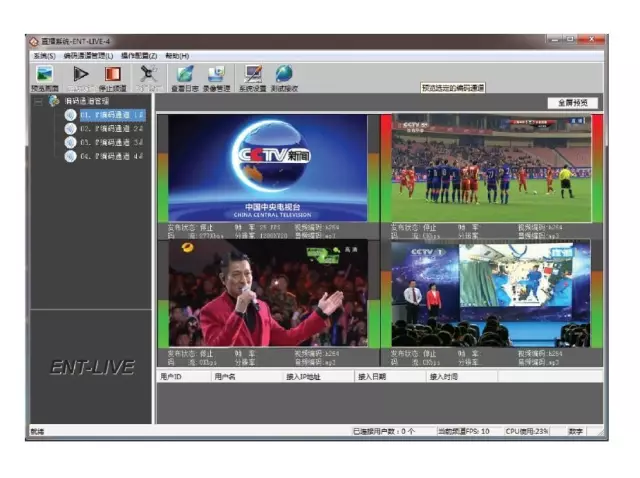Click the greyed-out wrench tool toolbar icon
This screenshot has height=478, width=640.
pos(149,78)
